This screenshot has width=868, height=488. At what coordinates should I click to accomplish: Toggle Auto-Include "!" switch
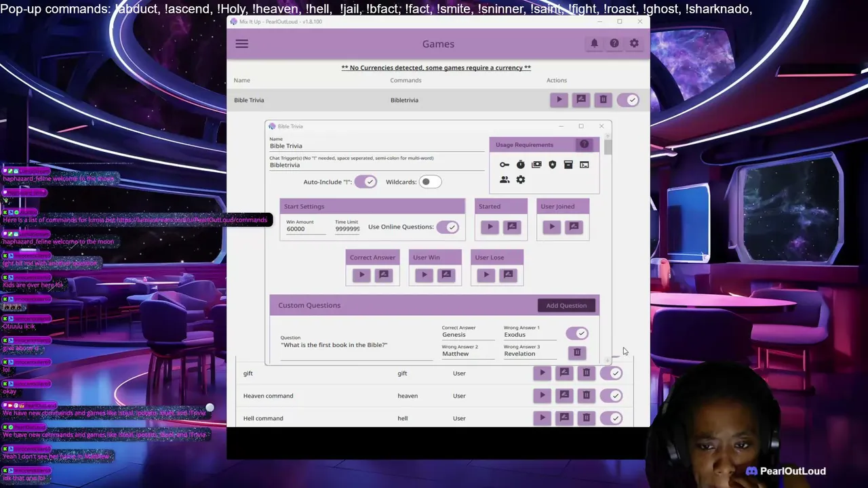pos(366,182)
